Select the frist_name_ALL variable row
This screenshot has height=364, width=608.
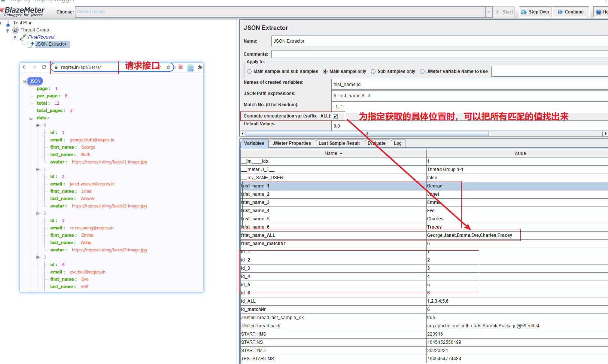[424, 235]
